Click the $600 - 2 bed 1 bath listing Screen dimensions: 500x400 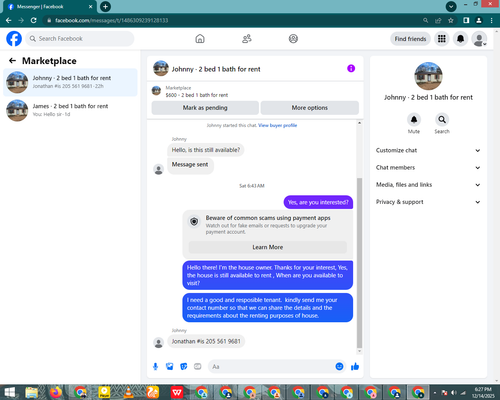pyautogui.click(x=197, y=95)
